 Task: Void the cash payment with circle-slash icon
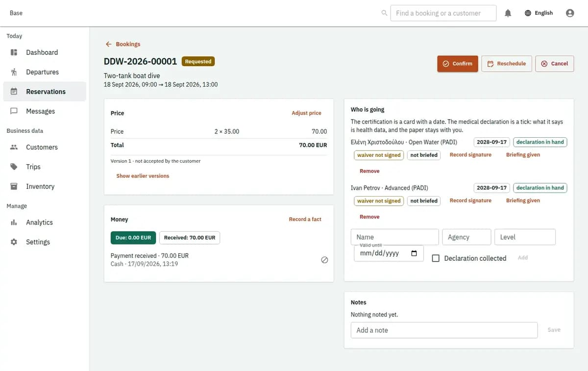[x=324, y=260]
